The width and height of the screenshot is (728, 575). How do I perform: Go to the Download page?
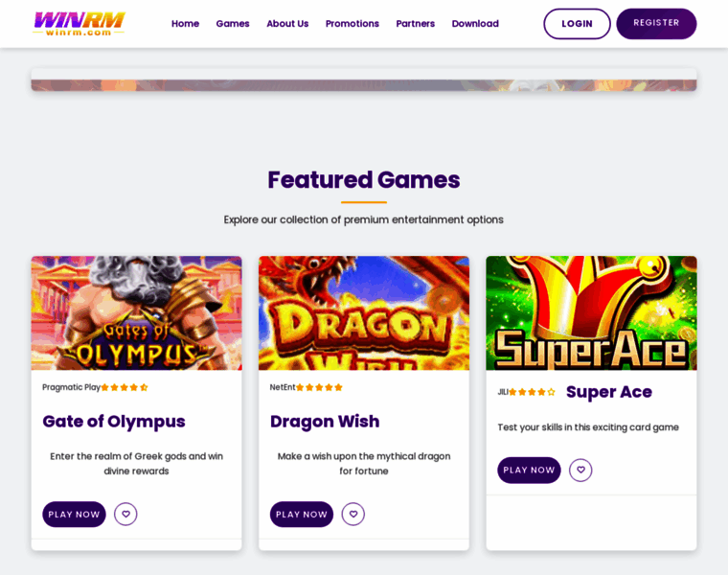475,24
